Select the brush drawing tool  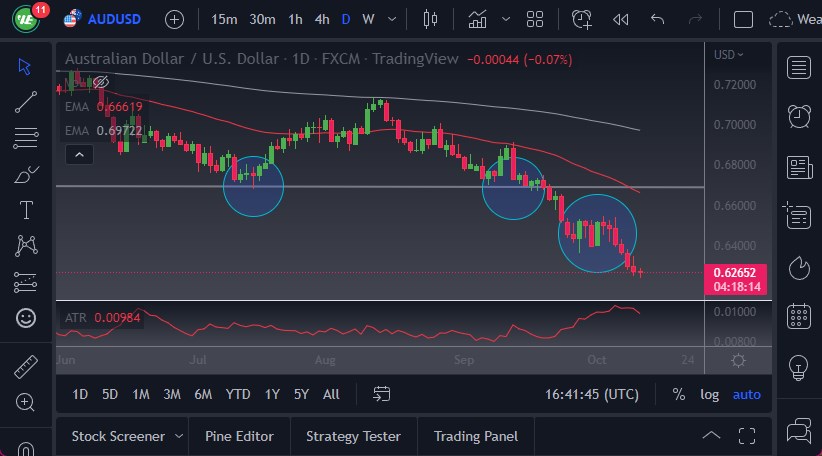coord(26,175)
